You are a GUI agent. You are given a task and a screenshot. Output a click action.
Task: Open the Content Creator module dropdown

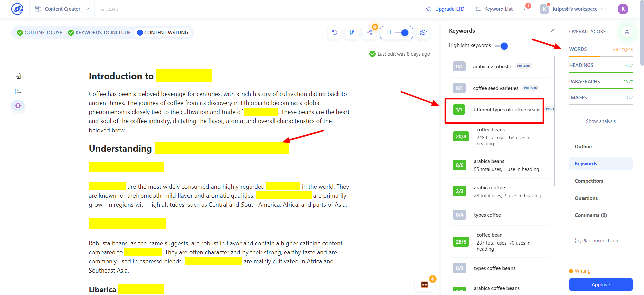click(x=62, y=9)
